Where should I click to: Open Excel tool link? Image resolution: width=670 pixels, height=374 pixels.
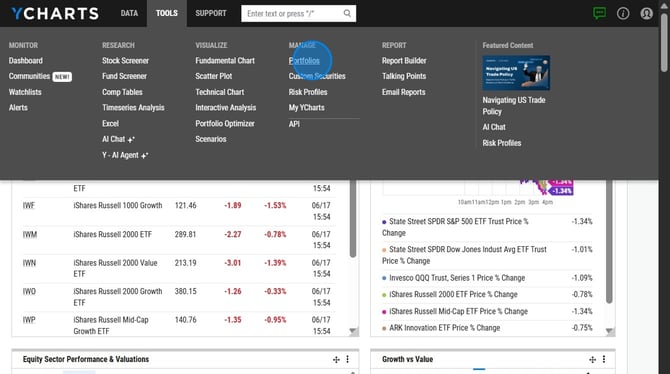[x=110, y=124]
